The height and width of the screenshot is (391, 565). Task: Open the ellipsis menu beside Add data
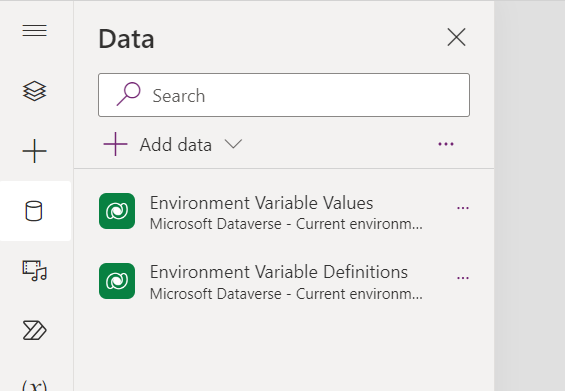pos(446,144)
